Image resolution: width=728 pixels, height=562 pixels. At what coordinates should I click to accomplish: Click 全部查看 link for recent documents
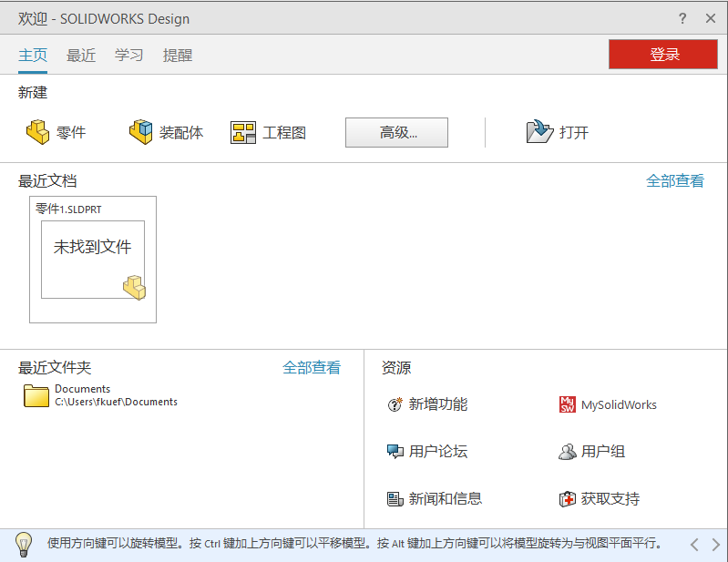click(675, 180)
